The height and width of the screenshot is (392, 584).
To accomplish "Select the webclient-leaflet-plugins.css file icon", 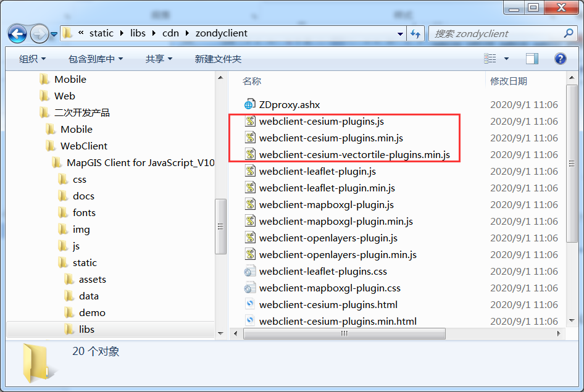I will 249,272.
